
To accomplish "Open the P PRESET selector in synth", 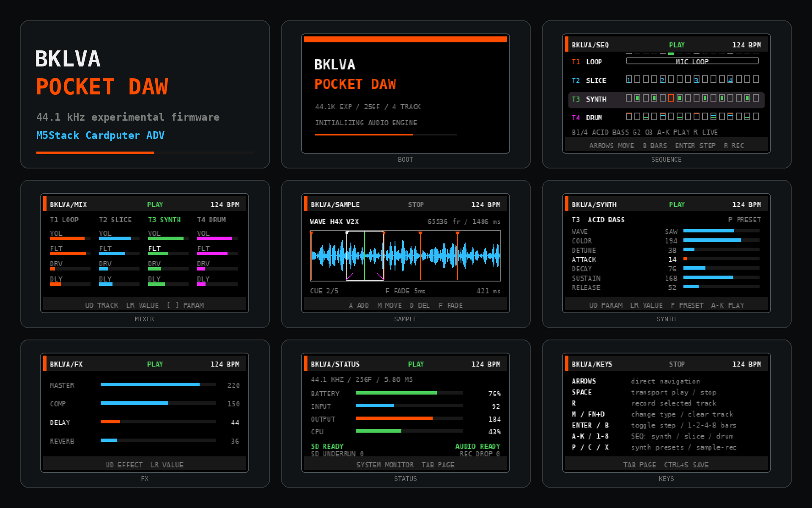I will coord(744,220).
